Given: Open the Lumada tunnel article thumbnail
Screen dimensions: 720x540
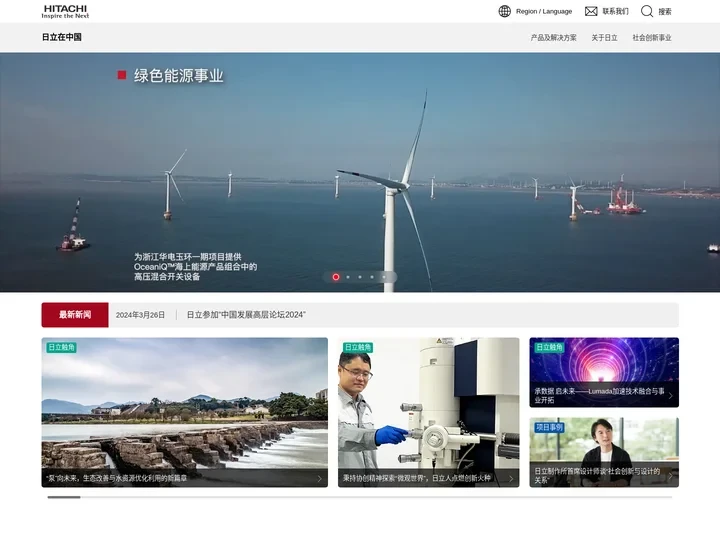Looking at the screenshot, I should [x=604, y=372].
